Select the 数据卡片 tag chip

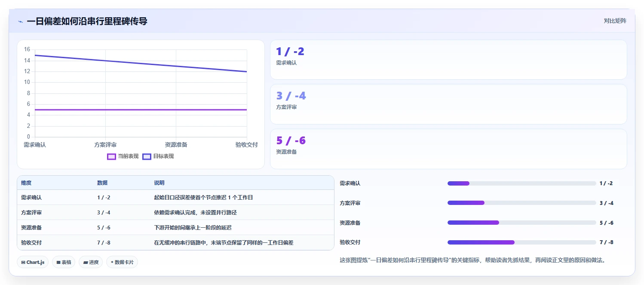(122, 262)
